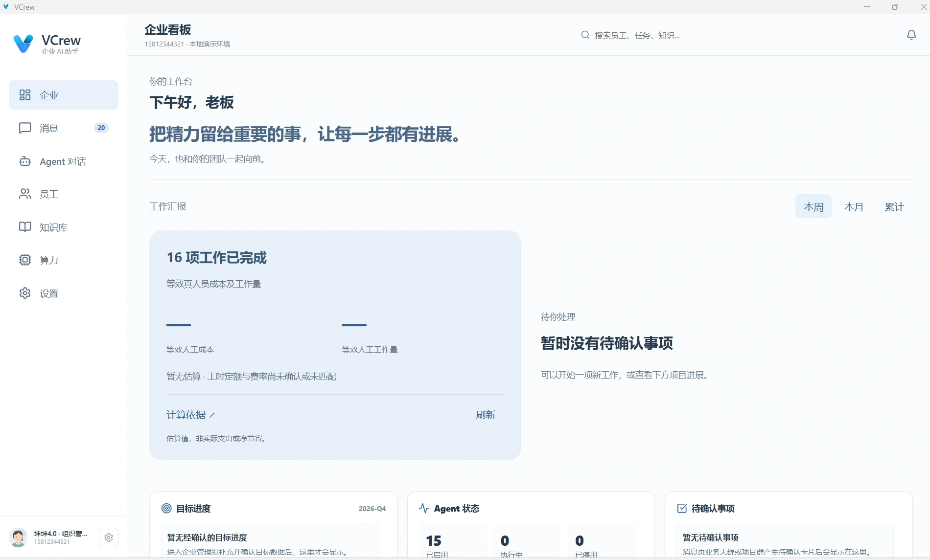Click the 2026-Q4 quarter label
930x560 pixels.
[372, 509]
